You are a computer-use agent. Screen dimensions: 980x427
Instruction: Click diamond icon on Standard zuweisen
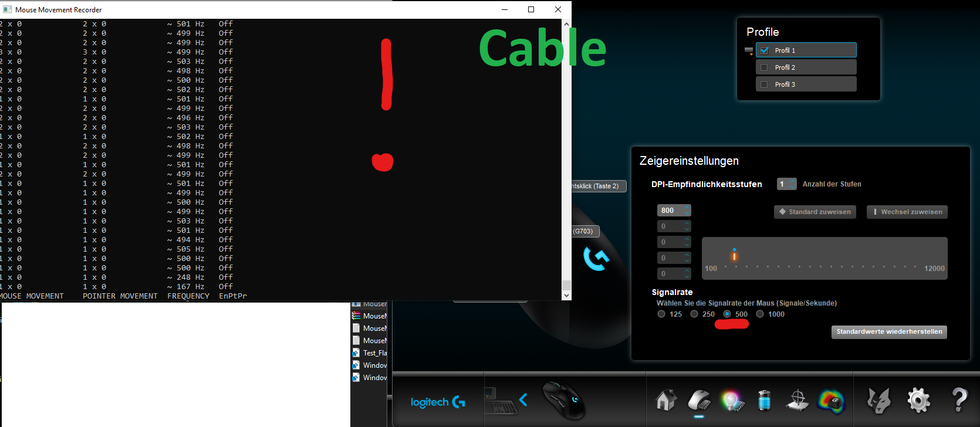pos(782,212)
